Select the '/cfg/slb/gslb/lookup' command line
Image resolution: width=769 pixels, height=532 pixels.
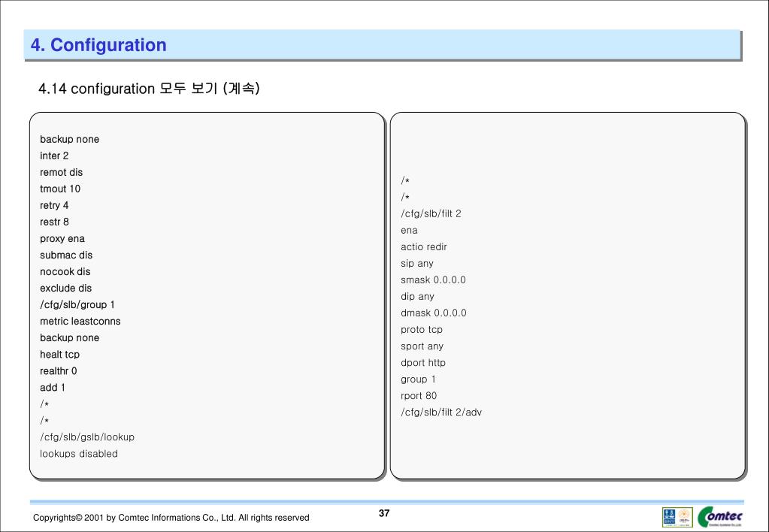87,437
